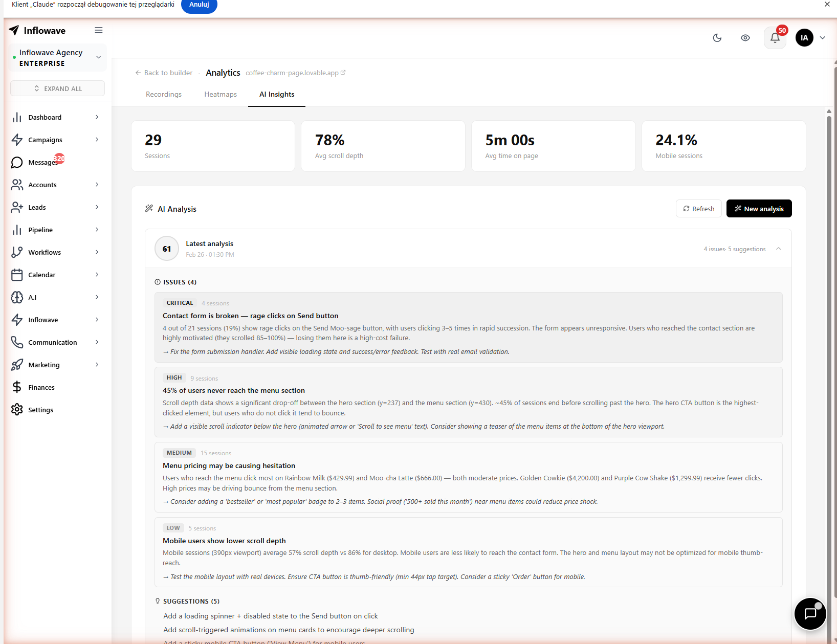The width and height of the screenshot is (837, 644).
Task: Click the Expand All sidebar control
Action: tap(57, 88)
